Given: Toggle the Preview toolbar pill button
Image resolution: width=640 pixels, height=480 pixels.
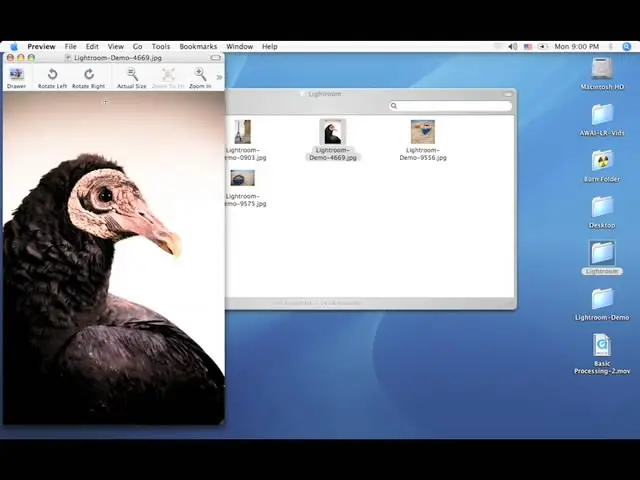Looking at the screenshot, I should click(x=216, y=58).
